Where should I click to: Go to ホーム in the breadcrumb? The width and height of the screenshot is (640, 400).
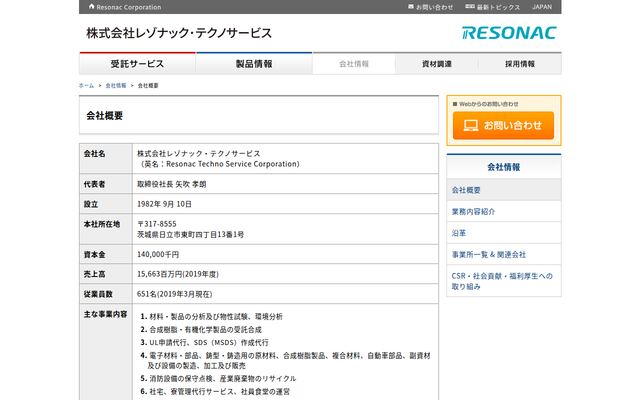pyautogui.click(x=86, y=85)
